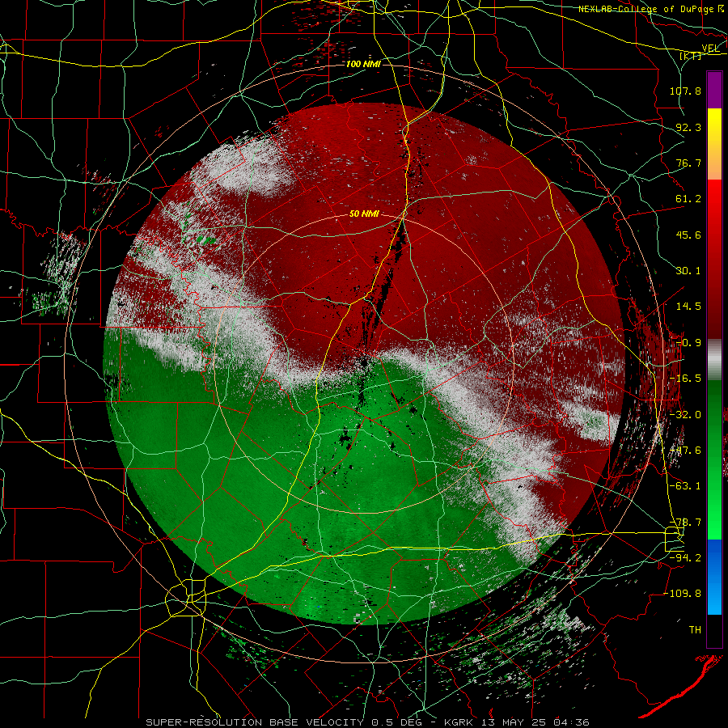Click the 92.3 velocity scale value
Image resolution: width=728 pixels, height=728 pixels.
688,127
